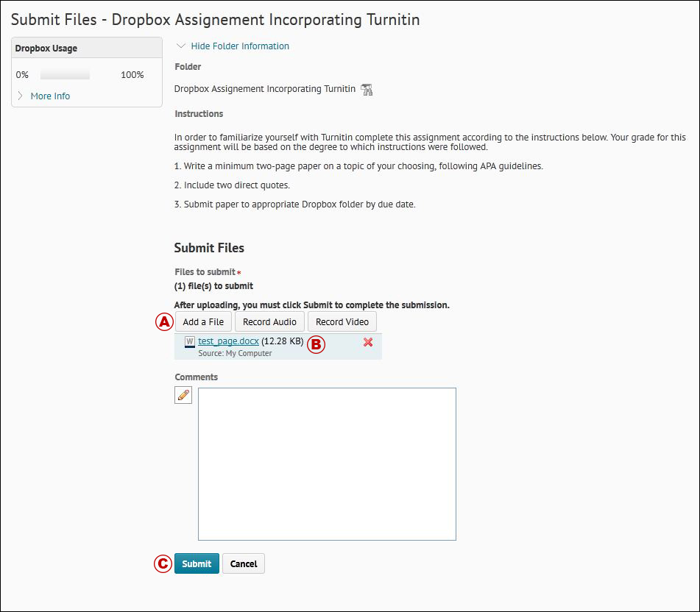
Task: Click the Record Video button
Action: (342, 321)
